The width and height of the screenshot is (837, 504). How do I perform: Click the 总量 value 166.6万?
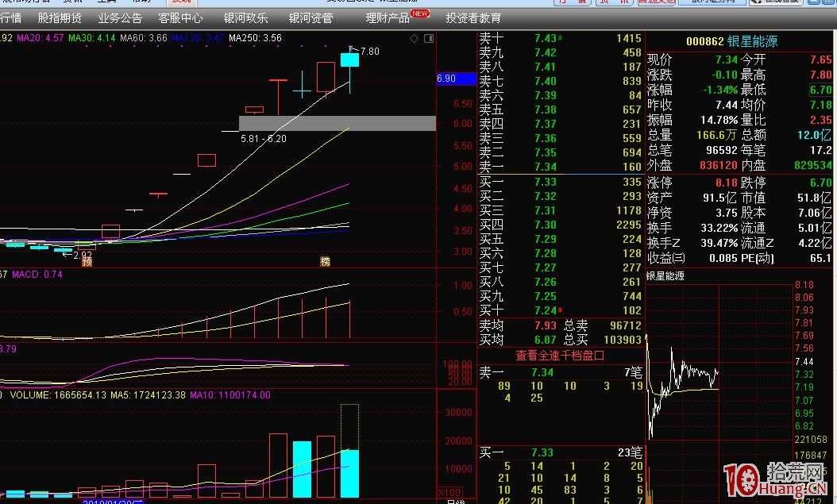[x=717, y=135]
